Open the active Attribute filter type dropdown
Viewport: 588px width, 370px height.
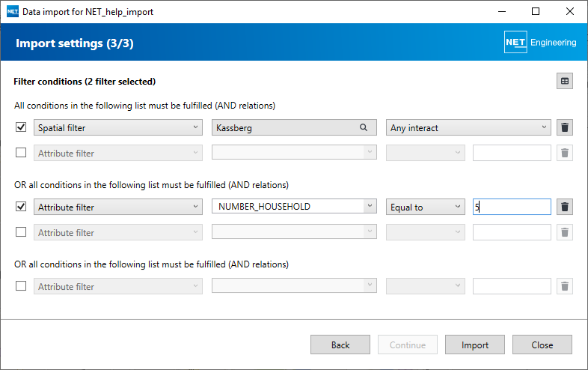click(x=117, y=207)
